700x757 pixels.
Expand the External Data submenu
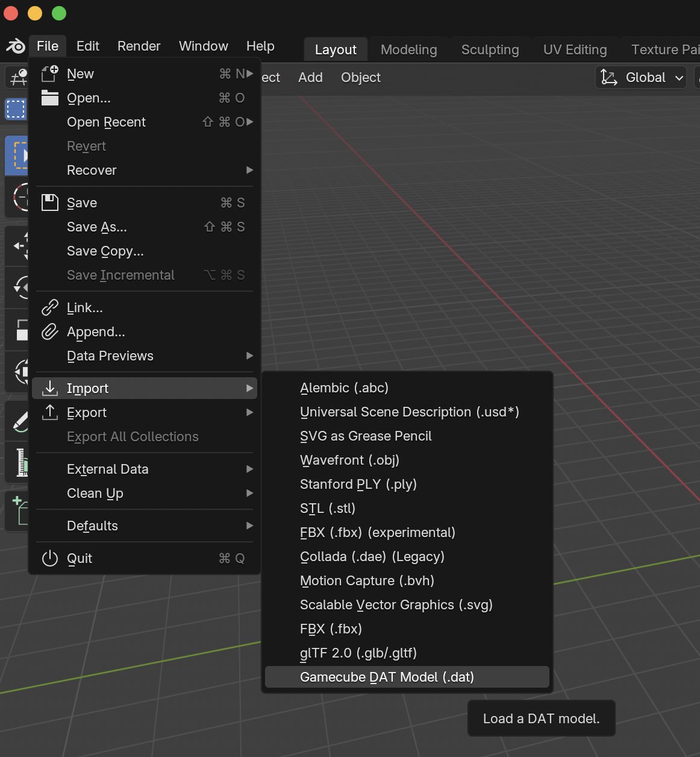(x=145, y=469)
